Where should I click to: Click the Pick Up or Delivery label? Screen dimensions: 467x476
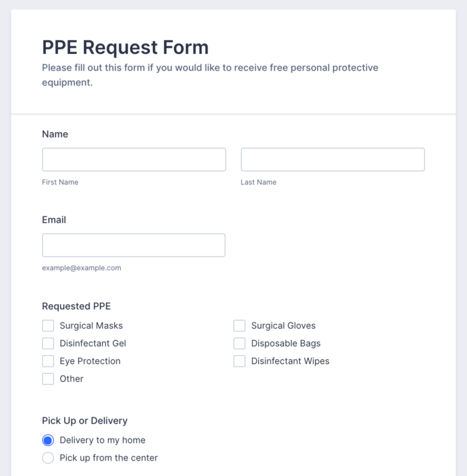pyautogui.click(x=85, y=421)
